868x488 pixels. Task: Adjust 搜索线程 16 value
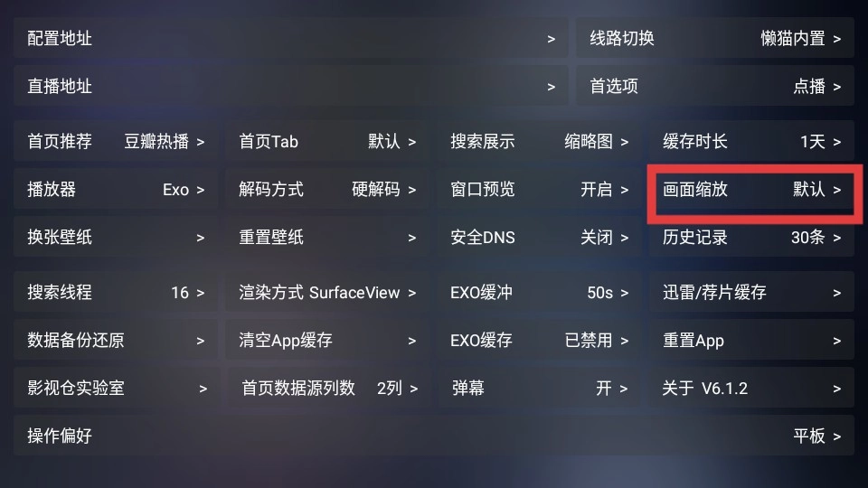point(116,292)
